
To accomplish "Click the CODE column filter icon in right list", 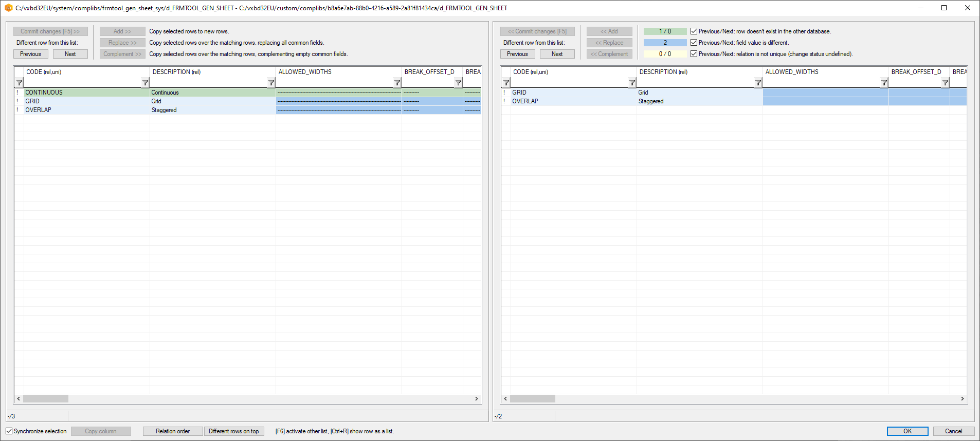I will click(632, 83).
